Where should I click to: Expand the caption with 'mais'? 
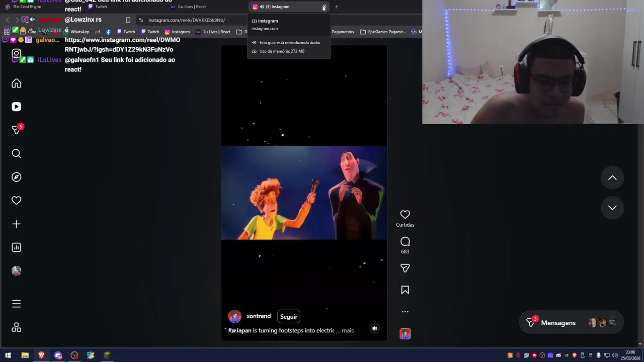pos(348,330)
